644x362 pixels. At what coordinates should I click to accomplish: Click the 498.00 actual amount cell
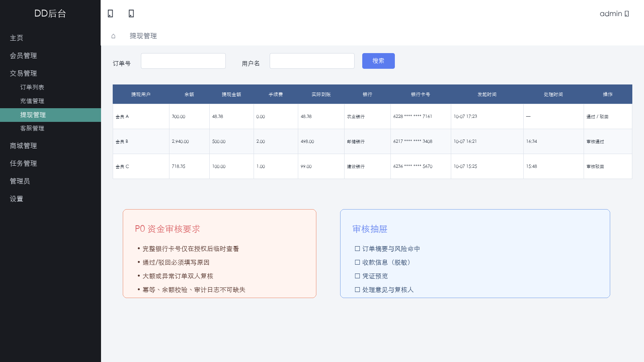[321, 142]
